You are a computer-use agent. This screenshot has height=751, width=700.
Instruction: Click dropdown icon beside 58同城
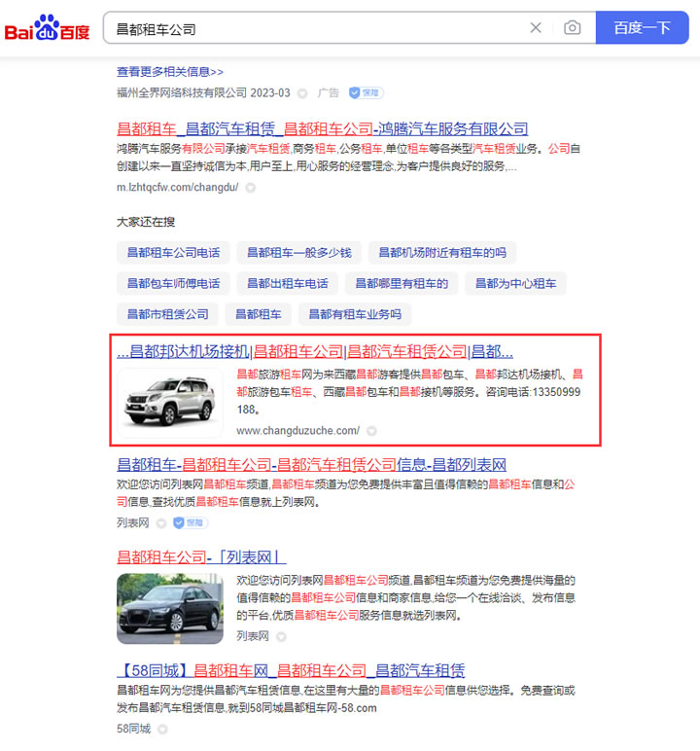pos(162,729)
